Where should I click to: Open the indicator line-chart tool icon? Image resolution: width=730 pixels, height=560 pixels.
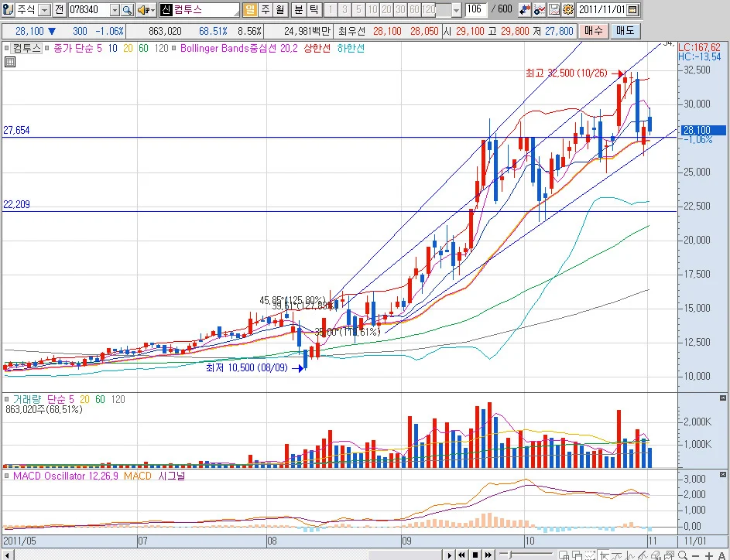540,9
